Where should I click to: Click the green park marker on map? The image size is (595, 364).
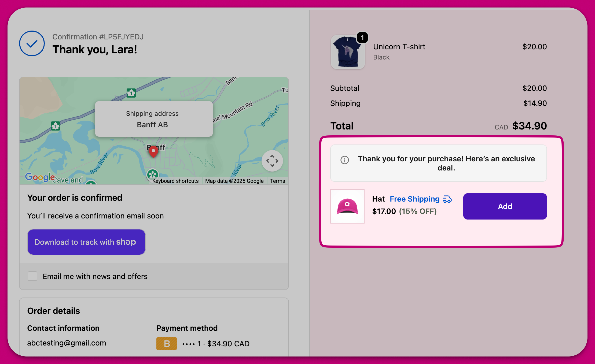point(153,174)
